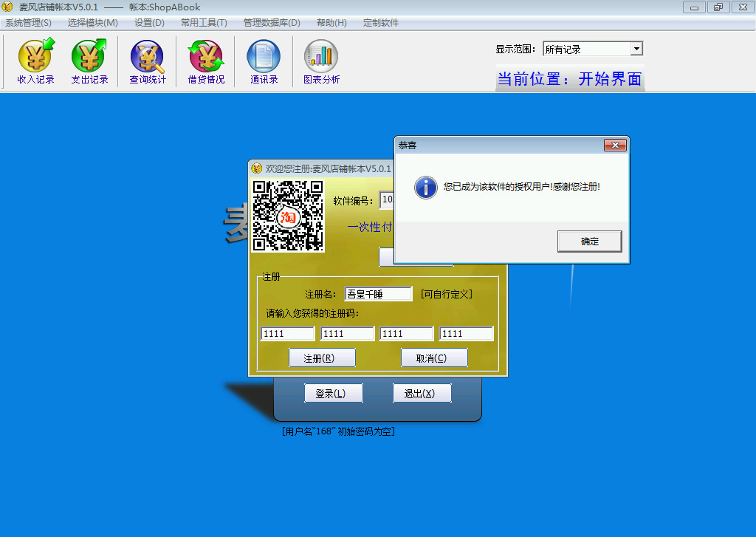Open the 支出记录 expense records icon
Image resolution: width=756 pixels, height=537 pixels.
[x=89, y=61]
